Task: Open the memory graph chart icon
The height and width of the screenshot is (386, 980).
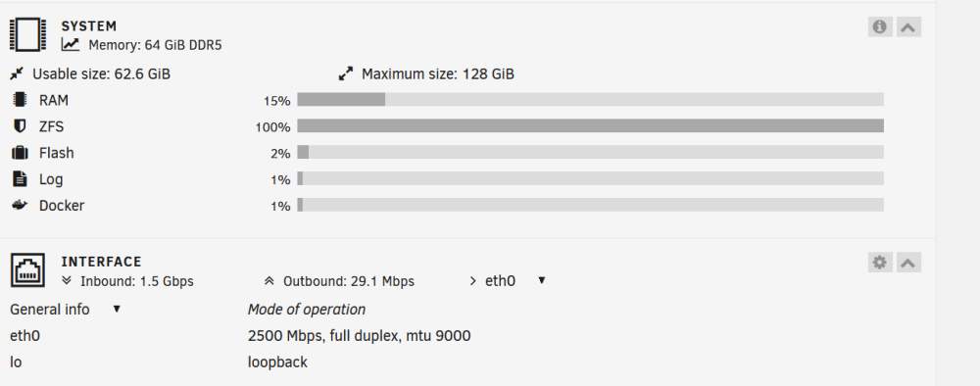Action: coord(70,45)
